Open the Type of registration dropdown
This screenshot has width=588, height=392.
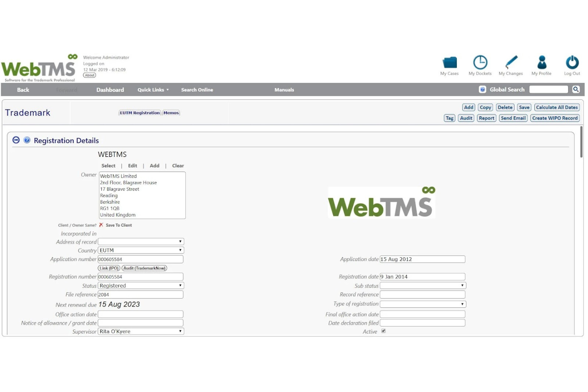click(x=423, y=304)
